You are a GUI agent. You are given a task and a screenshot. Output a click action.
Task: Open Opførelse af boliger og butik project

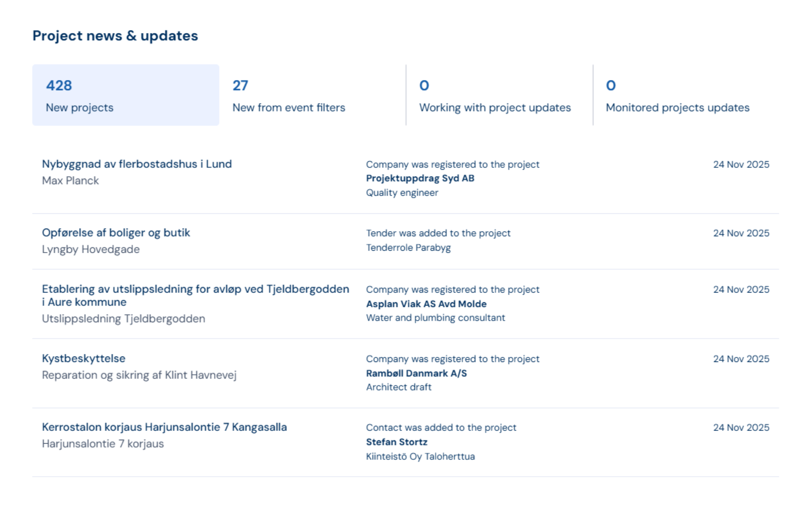(x=116, y=232)
